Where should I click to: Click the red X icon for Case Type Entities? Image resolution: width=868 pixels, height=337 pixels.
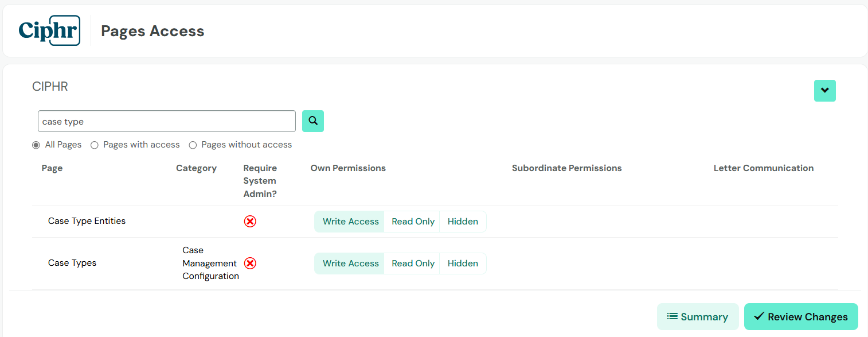coord(250,221)
